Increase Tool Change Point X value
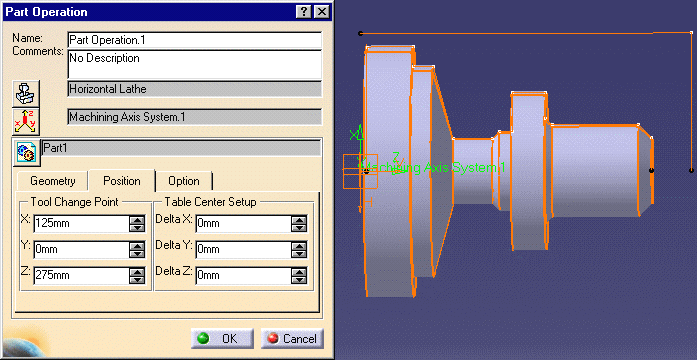The image size is (697, 360). (137, 220)
